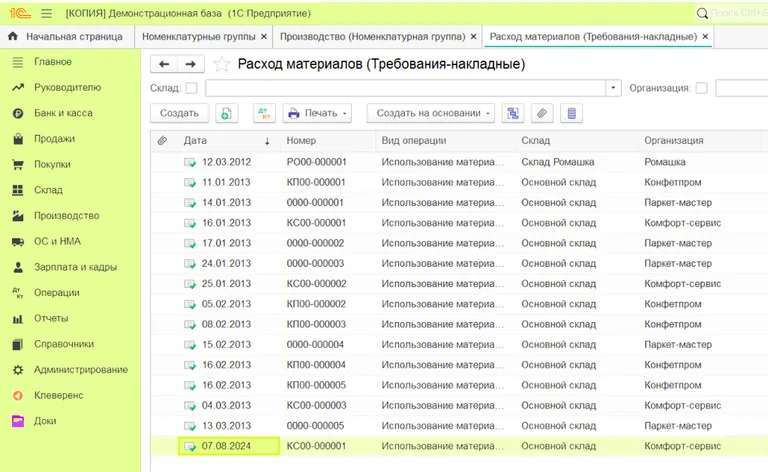Click the Создать button

pos(179,113)
